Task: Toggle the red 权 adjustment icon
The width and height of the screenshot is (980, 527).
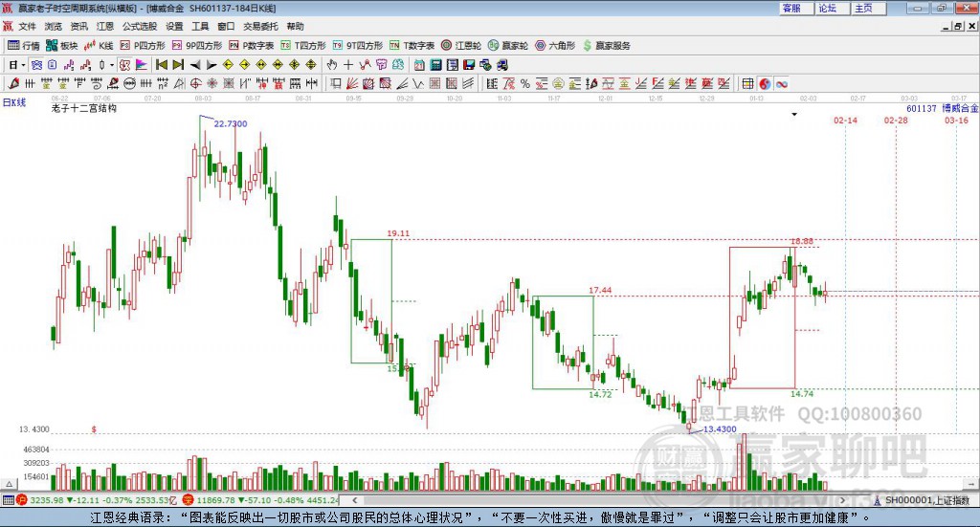Action: click(x=125, y=65)
